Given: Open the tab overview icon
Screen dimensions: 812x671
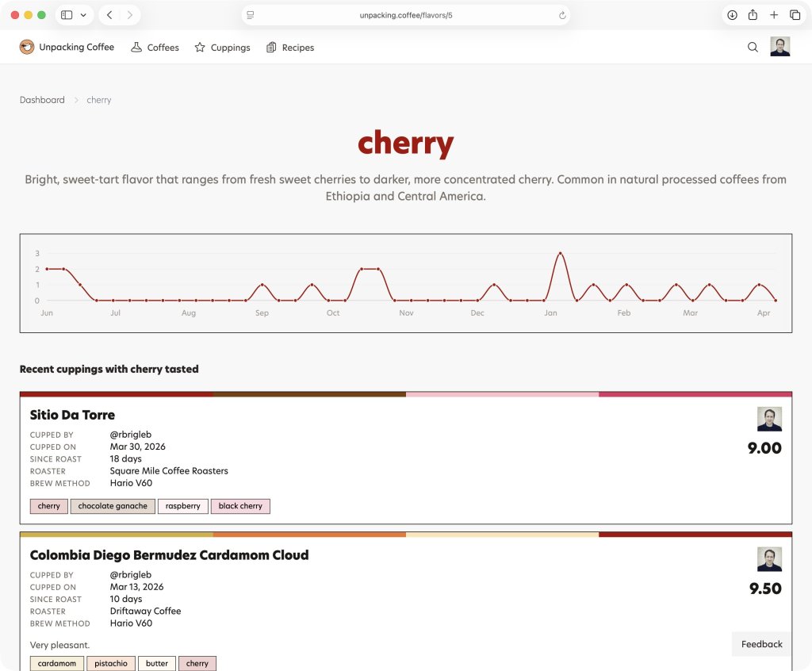Looking at the screenshot, I should (x=795, y=14).
